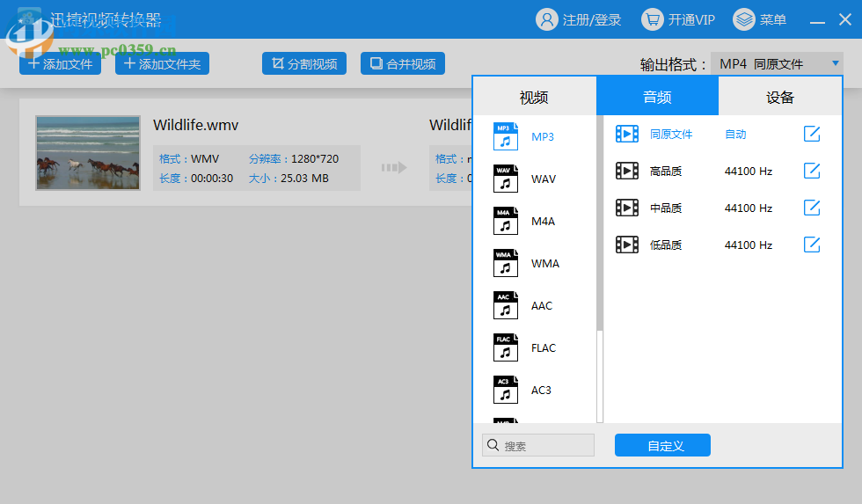The width and height of the screenshot is (862, 504).
Task: Click the film icon beside 低品质
Action: 626,245
